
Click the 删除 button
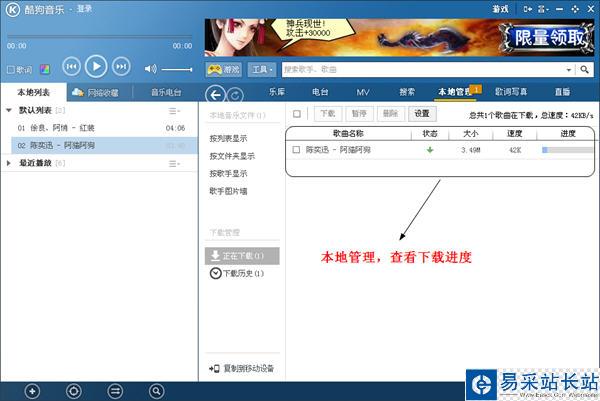pos(391,114)
